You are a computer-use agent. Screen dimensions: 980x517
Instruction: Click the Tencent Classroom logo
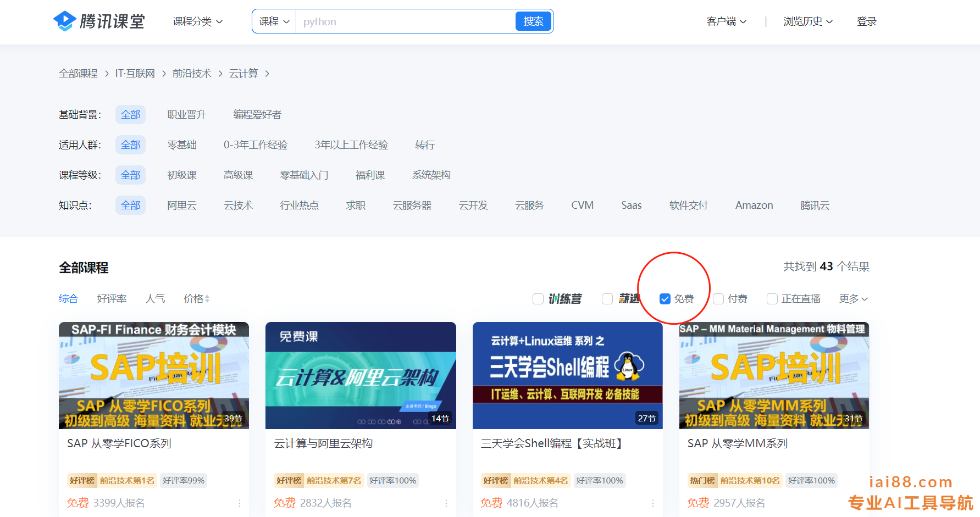tap(99, 21)
